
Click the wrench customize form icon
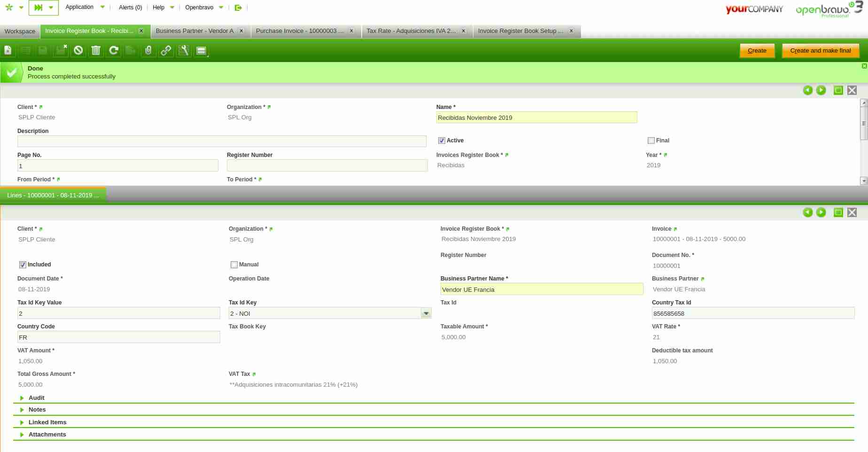point(184,50)
